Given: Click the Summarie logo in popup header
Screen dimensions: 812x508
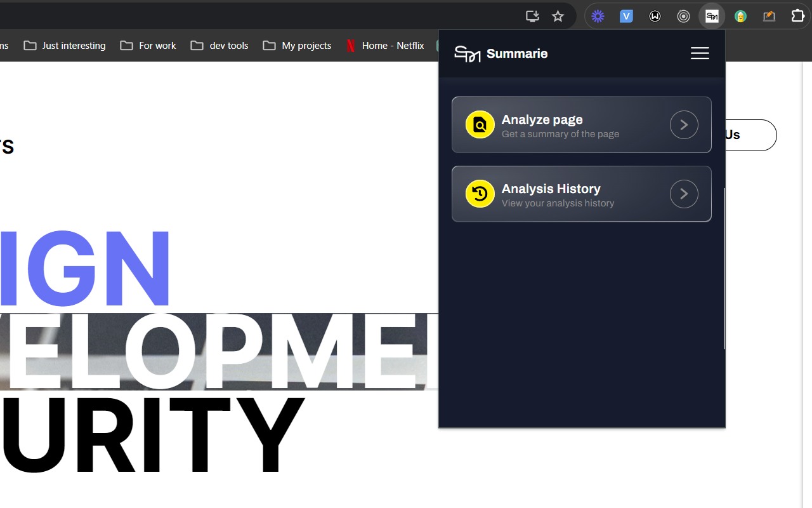Looking at the screenshot, I should point(468,54).
